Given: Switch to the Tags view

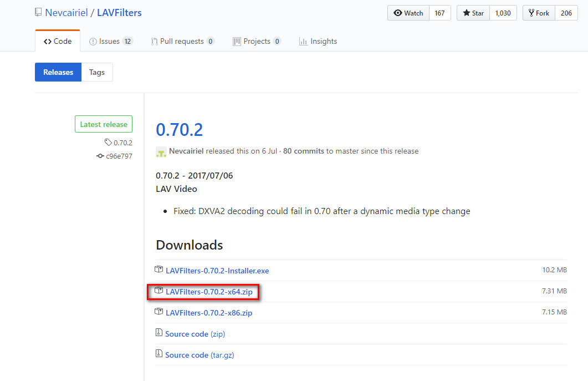Looking at the screenshot, I should pyautogui.click(x=97, y=72).
